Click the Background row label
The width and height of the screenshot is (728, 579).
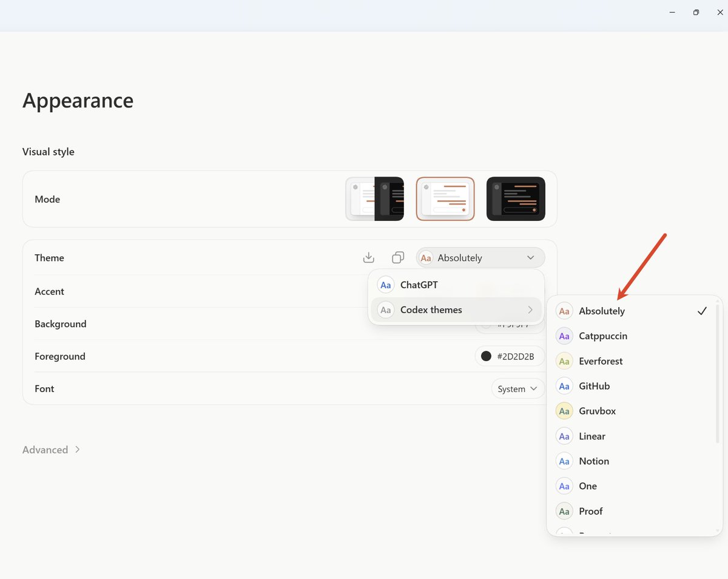61,324
